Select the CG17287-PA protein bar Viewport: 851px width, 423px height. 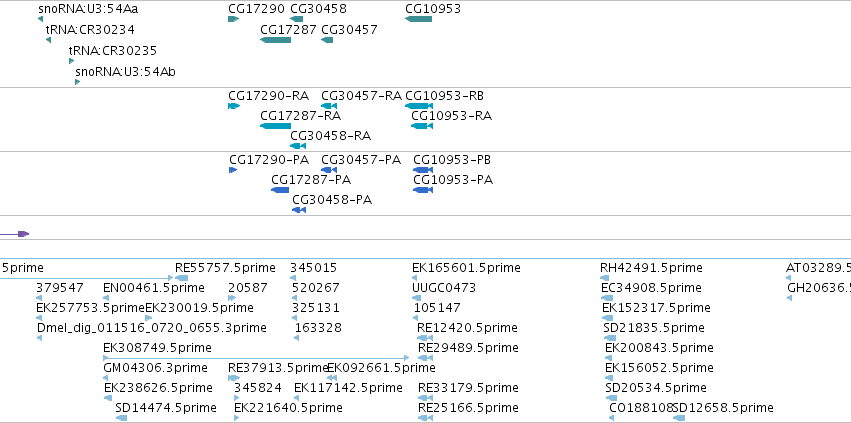pos(280,190)
